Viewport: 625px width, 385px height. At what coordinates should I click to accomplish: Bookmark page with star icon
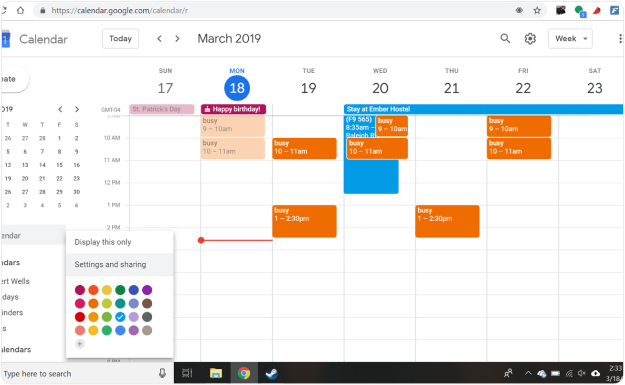[x=537, y=10]
